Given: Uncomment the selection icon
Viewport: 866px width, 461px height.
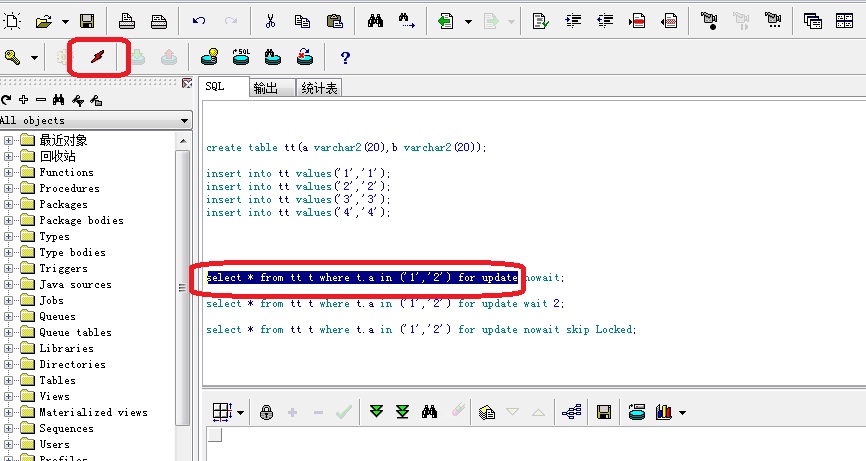Looking at the screenshot, I should pos(669,21).
